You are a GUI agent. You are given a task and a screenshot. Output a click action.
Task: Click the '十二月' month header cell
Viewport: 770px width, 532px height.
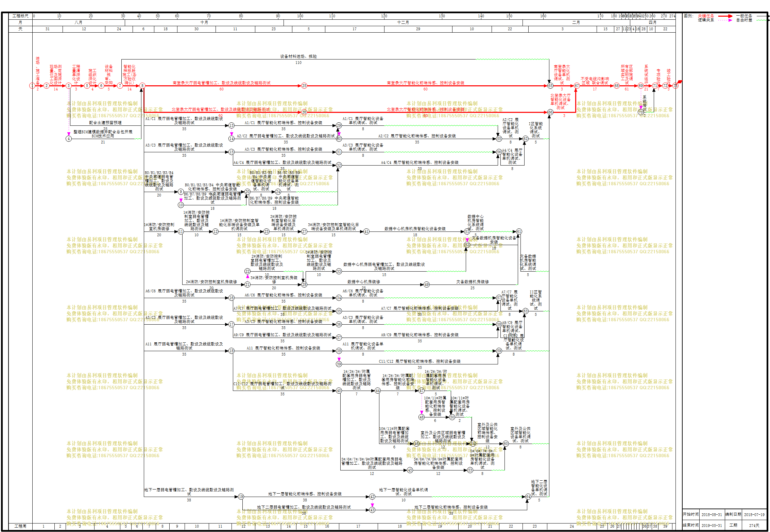(403, 22)
